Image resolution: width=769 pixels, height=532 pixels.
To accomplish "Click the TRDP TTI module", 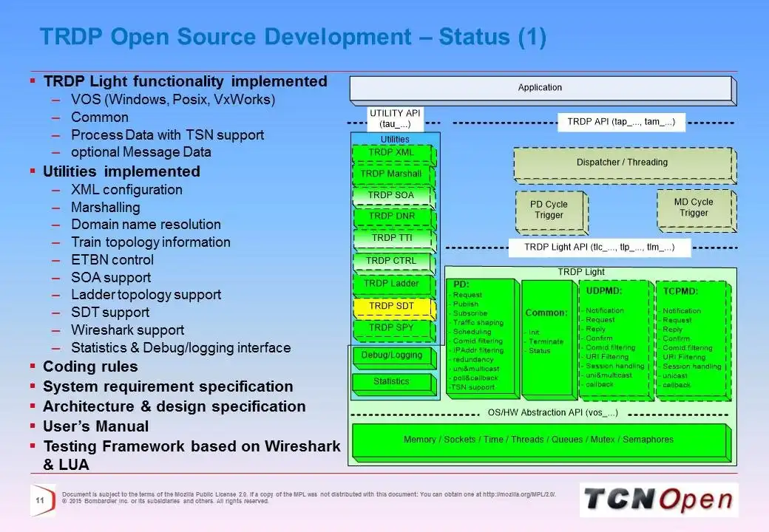I will (x=392, y=238).
